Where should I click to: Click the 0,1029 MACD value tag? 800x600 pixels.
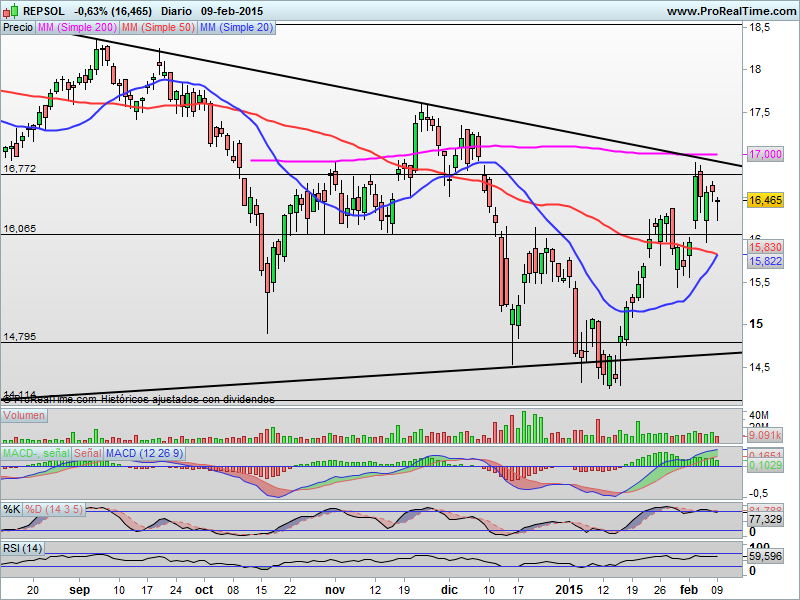pyautogui.click(x=765, y=465)
